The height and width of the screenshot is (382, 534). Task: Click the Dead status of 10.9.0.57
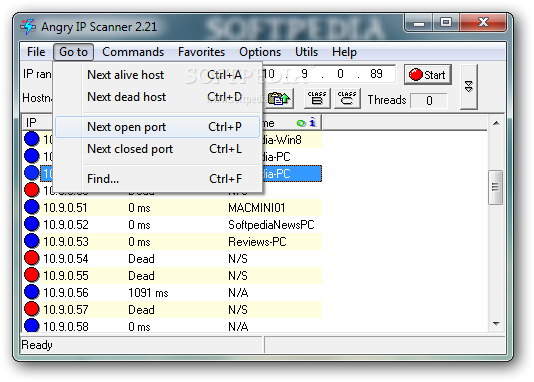tap(141, 310)
